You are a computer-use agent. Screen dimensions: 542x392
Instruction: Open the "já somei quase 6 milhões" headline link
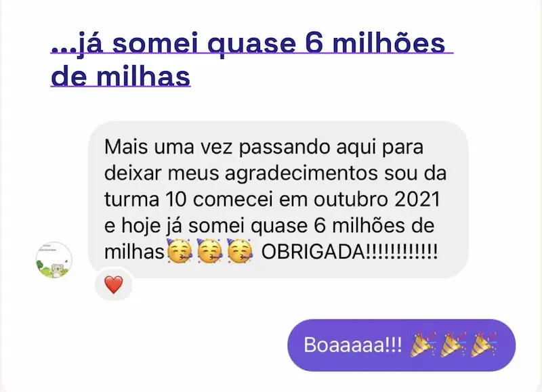tap(252, 43)
